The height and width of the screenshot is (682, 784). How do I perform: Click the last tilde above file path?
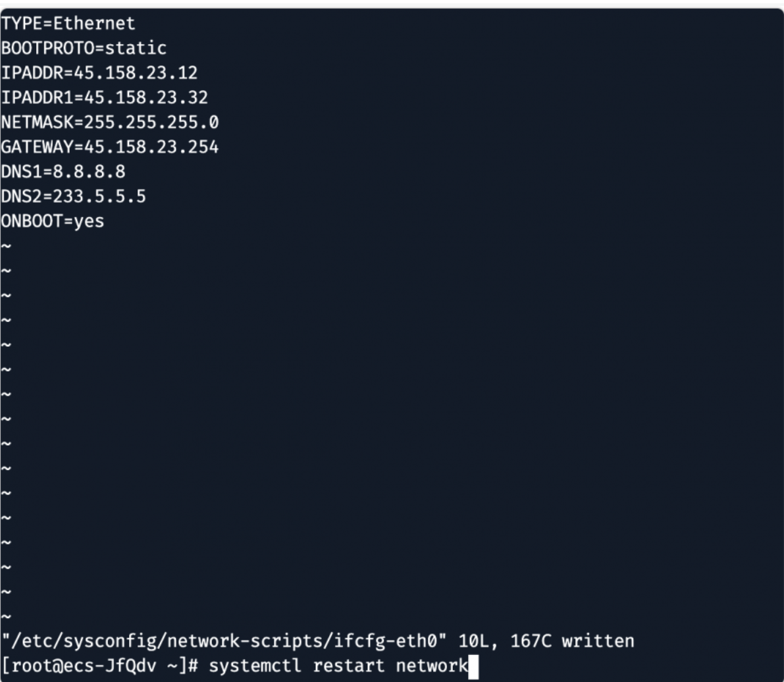click(5, 617)
